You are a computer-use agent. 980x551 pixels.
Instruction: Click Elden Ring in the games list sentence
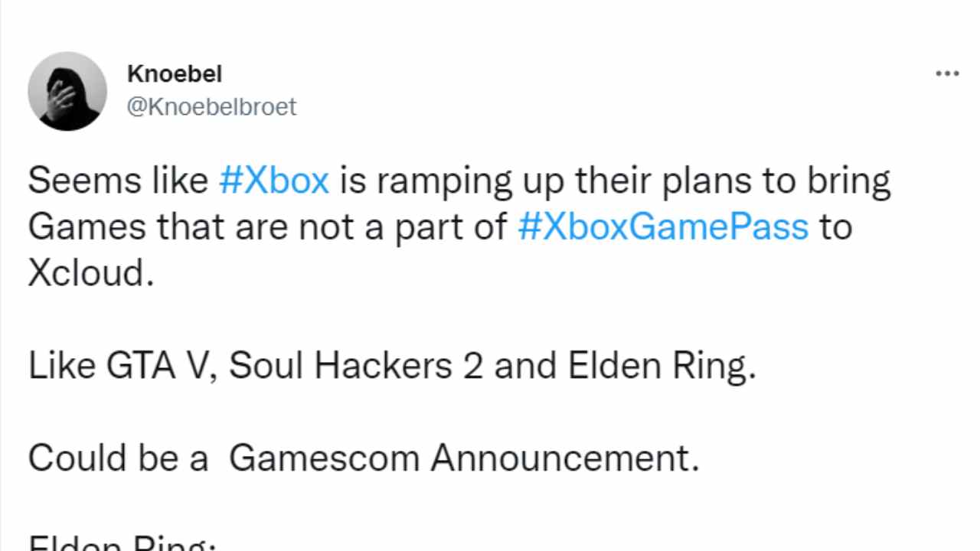tap(661, 367)
